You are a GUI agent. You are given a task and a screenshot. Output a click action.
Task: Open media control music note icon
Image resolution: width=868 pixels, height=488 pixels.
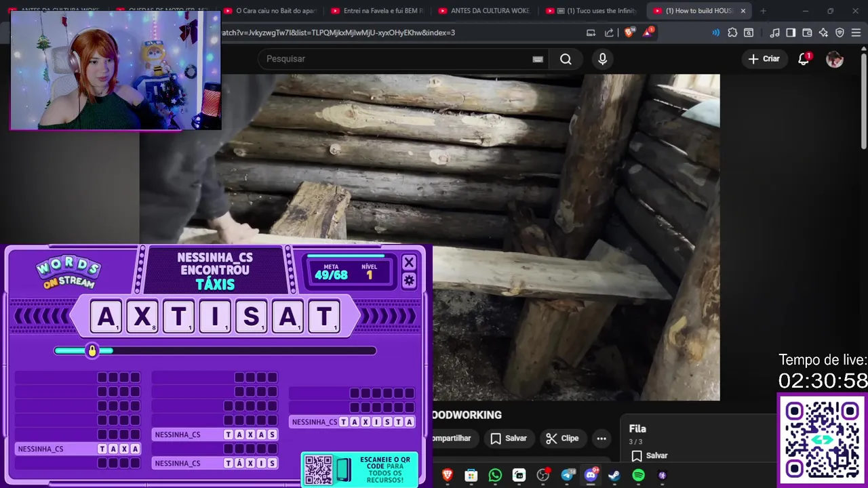click(774, 33)
